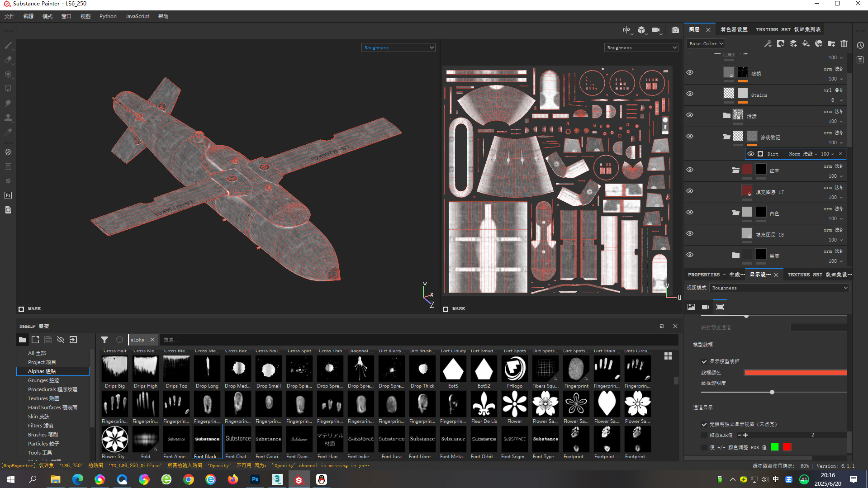Select the Projection tool
Screen dimensions: 868x488
click(8, 74)
